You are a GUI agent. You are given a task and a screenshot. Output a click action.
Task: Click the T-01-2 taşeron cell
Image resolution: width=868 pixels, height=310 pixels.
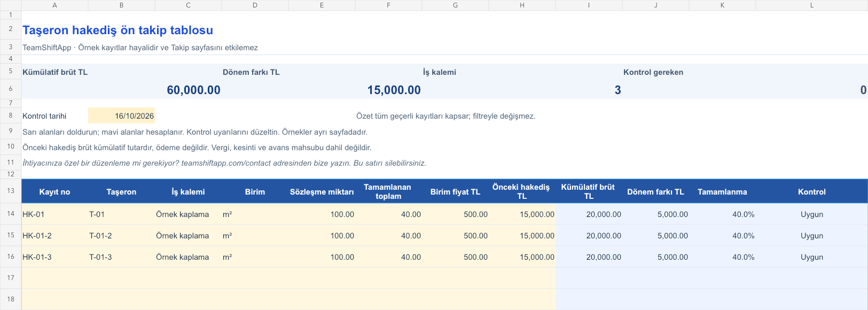click(x=121, y=236)
